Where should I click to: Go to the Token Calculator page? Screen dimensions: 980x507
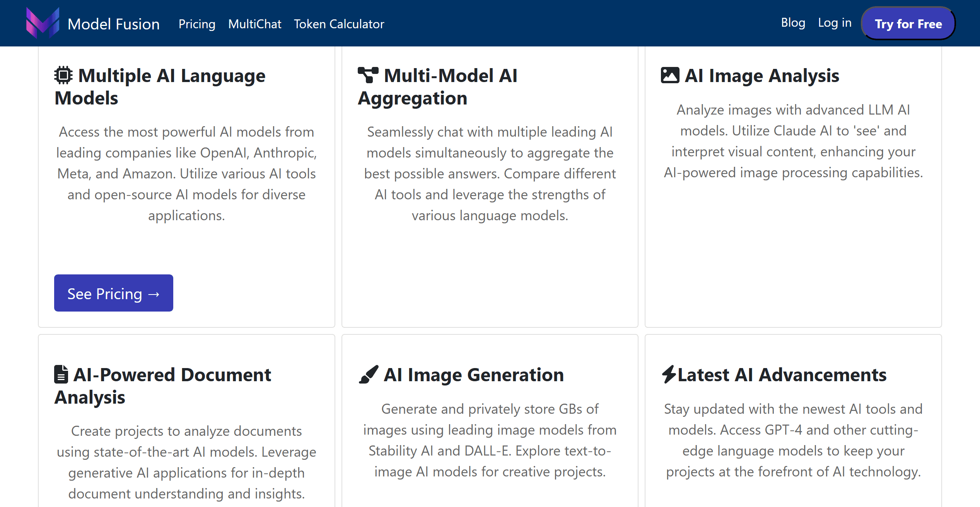click(339, 24)
